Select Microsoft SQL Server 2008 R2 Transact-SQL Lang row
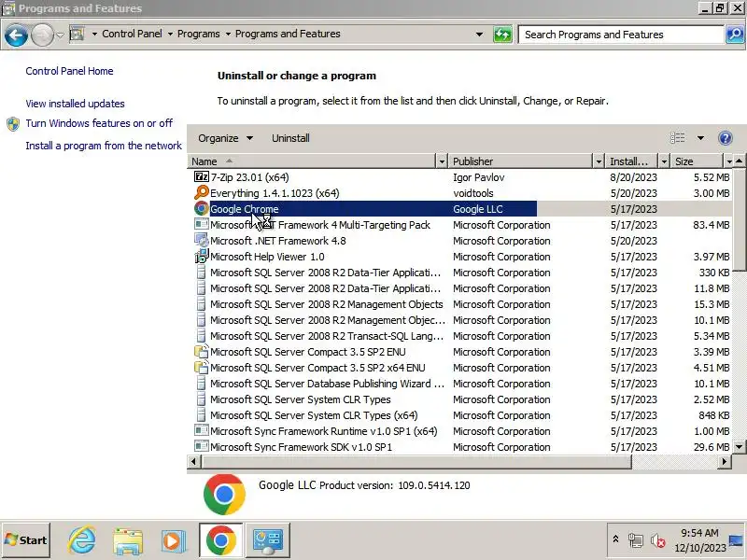This screenshot has width=747, height=560. [x=460, y=336]
